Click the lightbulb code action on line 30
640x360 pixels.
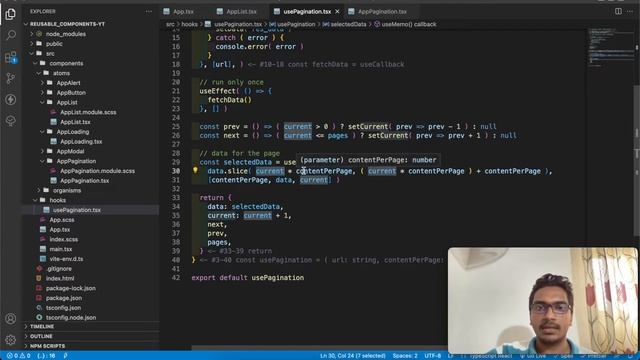click(x=195, y=170)
